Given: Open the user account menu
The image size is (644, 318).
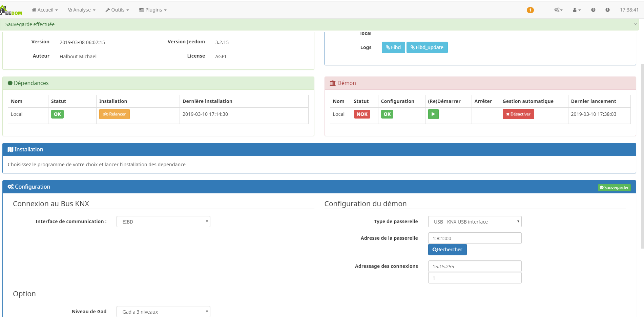Looking at the screenshot, I should 577,10.
